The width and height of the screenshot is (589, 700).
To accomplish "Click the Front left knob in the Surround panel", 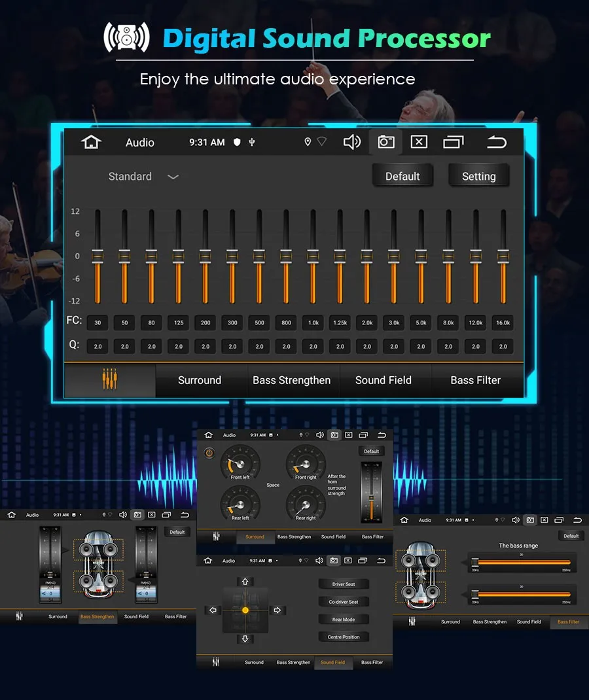I will [x=240, y=463].
